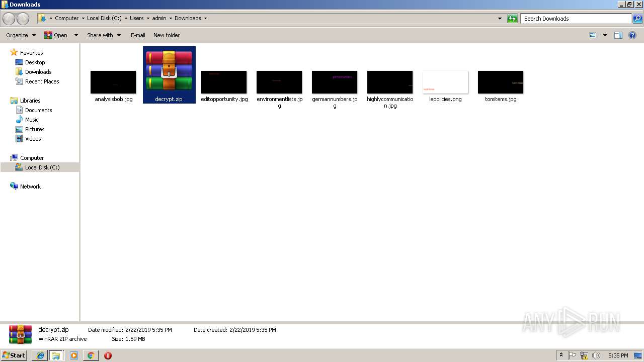Click the refresh button beside the address bar
This screenshot has height=362, width=644.
(x=512, y=19)
